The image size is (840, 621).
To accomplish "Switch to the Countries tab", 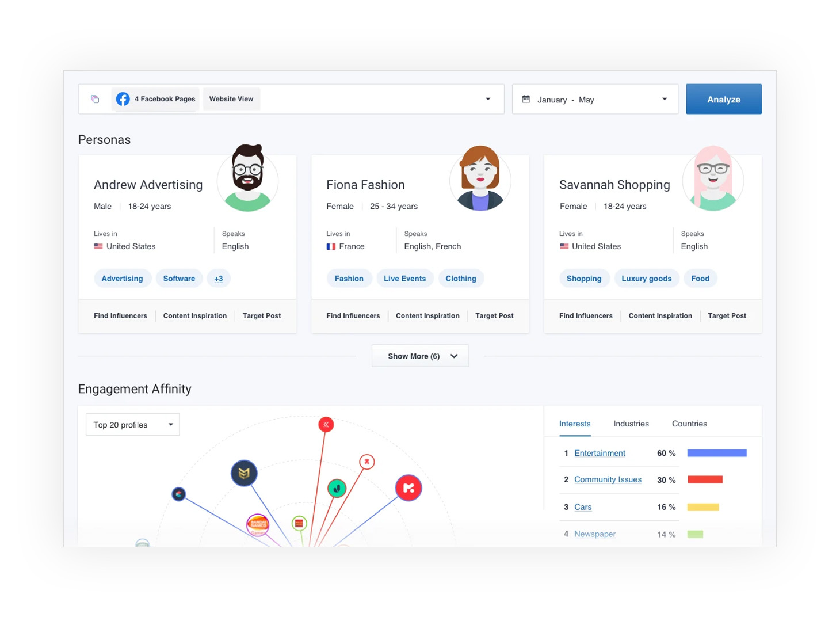I will click(689, 424).
